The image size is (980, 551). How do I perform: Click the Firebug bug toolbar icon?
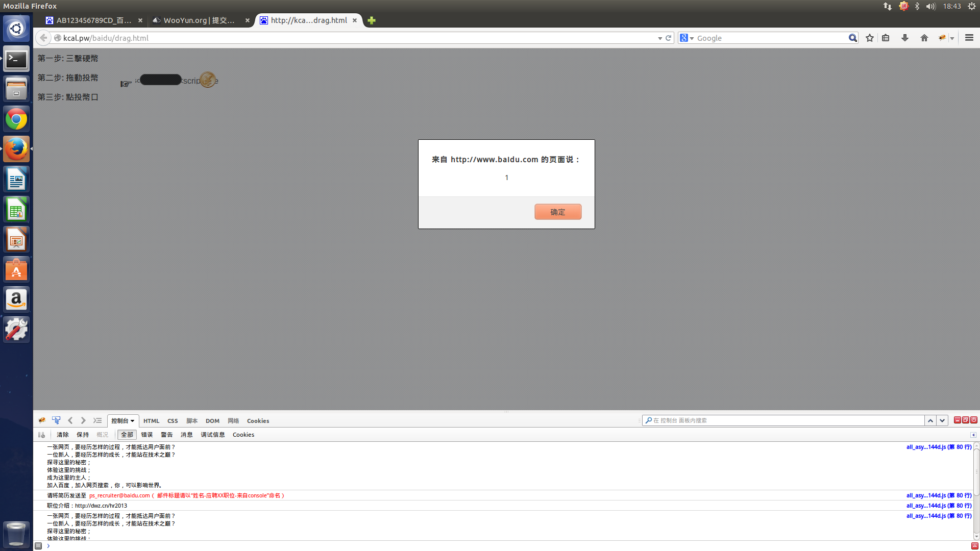coord(942,38)
